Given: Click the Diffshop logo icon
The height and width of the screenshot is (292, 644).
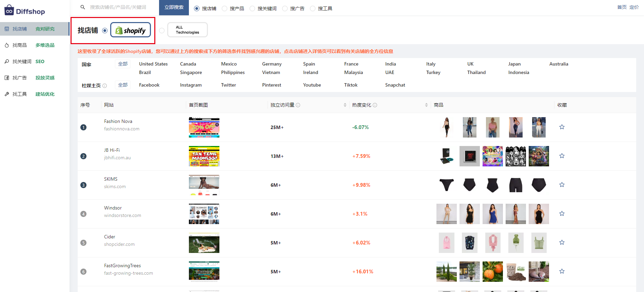Looking at the screenshot, I should click(x=9, y=11).
